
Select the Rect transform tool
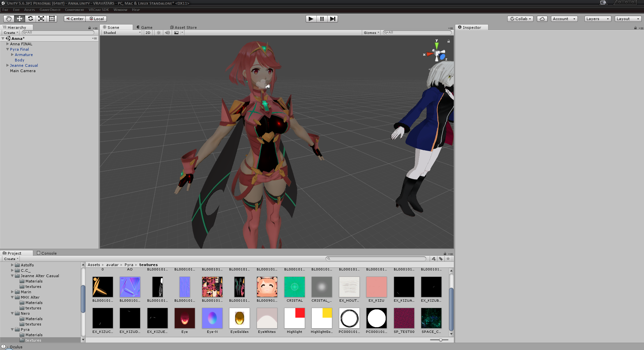[52, 19]
